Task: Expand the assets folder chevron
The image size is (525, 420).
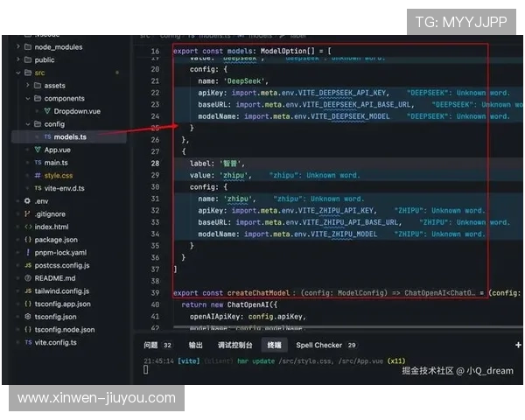Action: pos(28,86)
